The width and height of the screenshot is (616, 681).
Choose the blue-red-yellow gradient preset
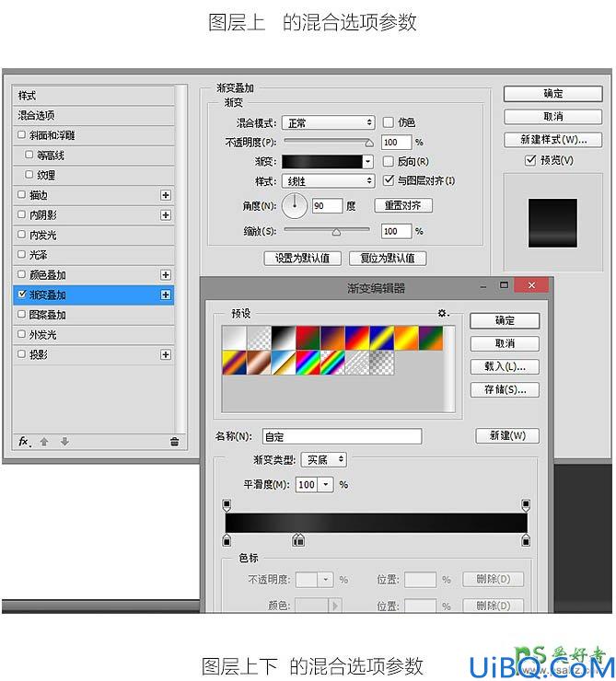(357, 338)
